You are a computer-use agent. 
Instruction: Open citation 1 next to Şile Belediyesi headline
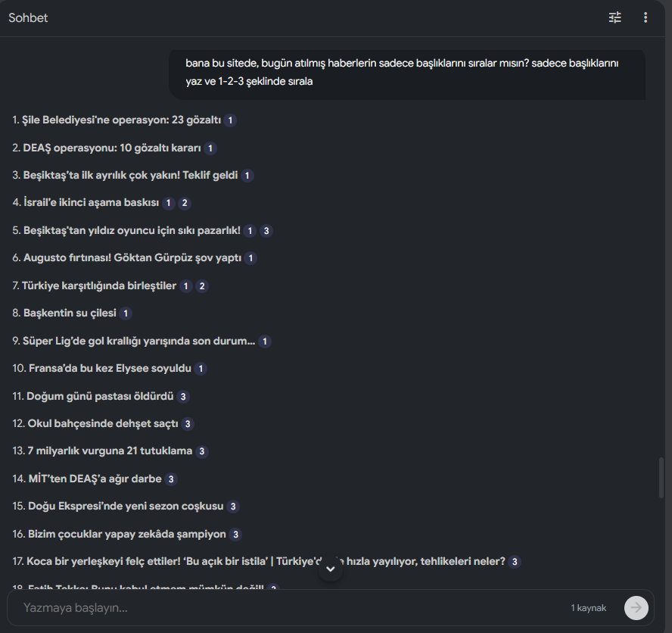[230, 120]
